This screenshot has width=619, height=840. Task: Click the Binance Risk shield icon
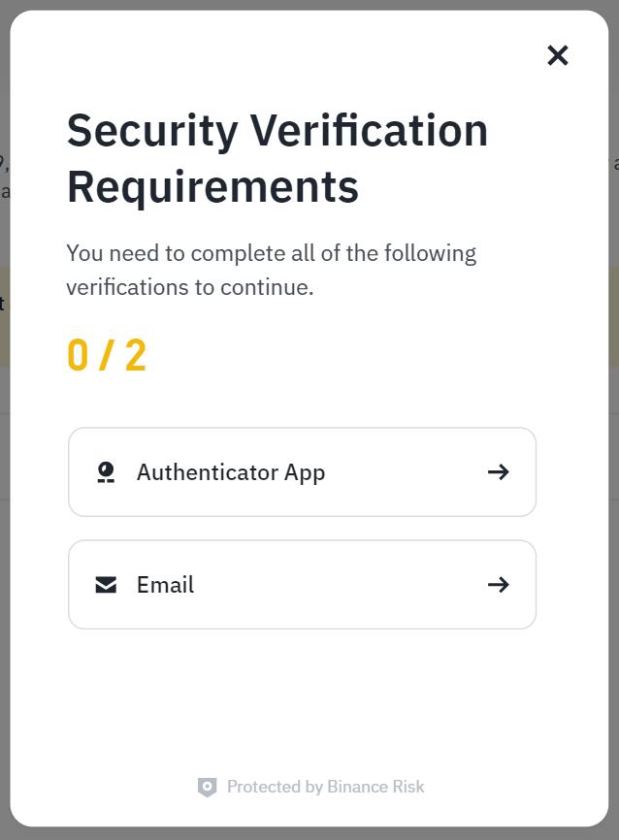(x=207, y=787)
